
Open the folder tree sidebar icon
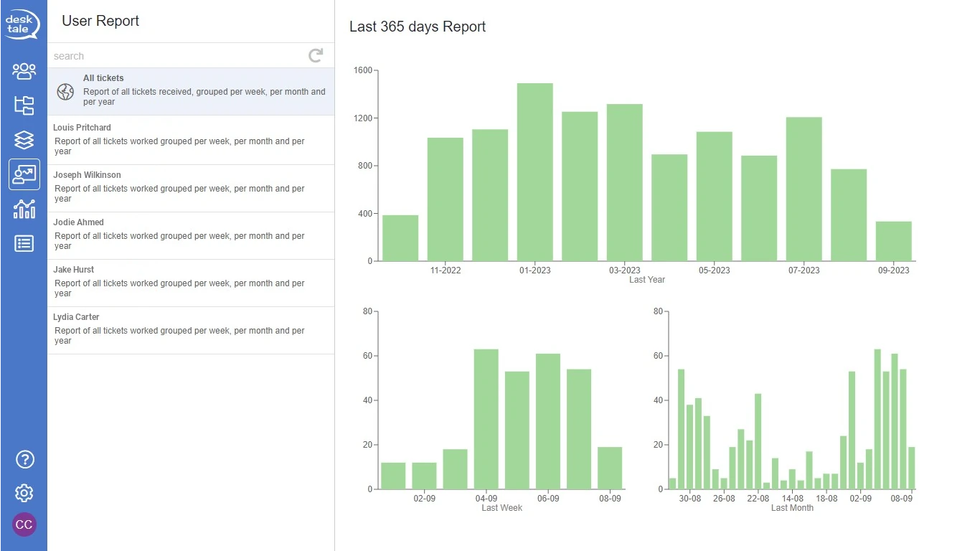tap(24, 105)
